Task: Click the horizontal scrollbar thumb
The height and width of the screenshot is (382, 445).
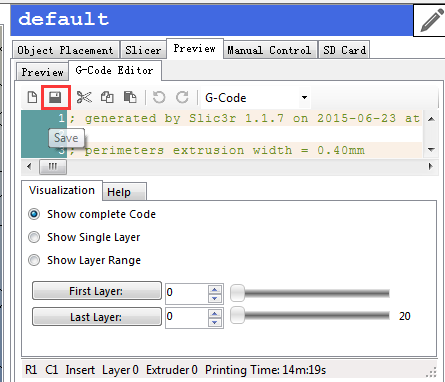Action: (x=53, y=167)
